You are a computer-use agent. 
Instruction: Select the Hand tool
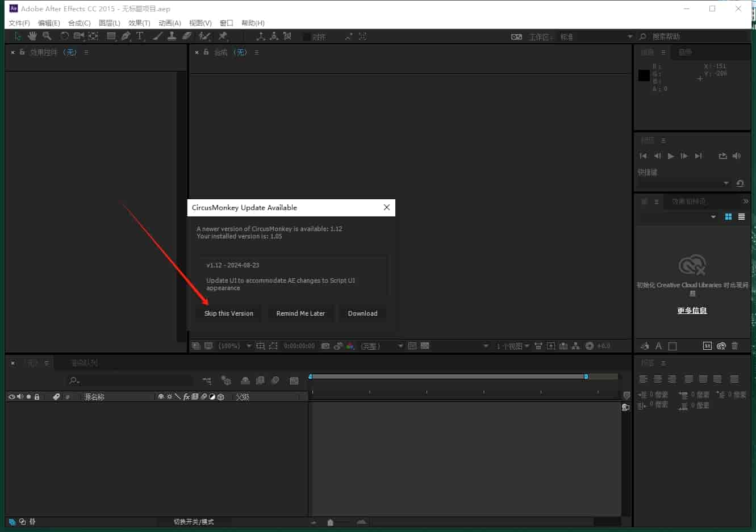(32, 36)
